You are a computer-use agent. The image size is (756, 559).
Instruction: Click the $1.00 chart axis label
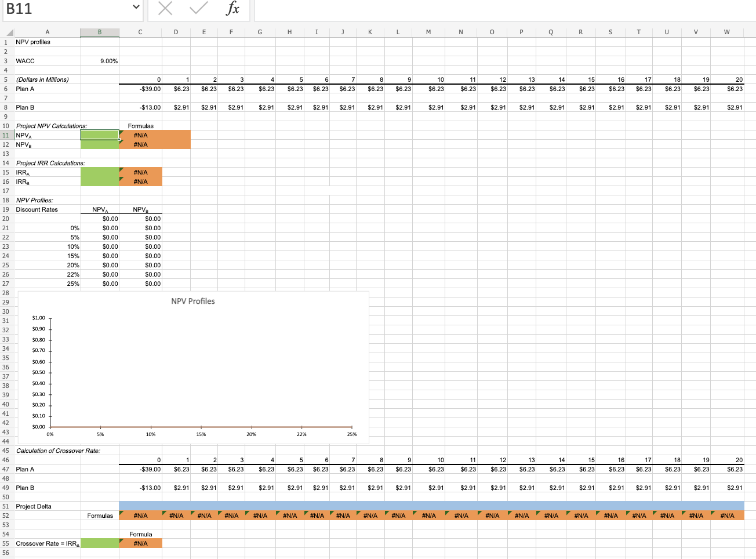(x=38, y=318)
